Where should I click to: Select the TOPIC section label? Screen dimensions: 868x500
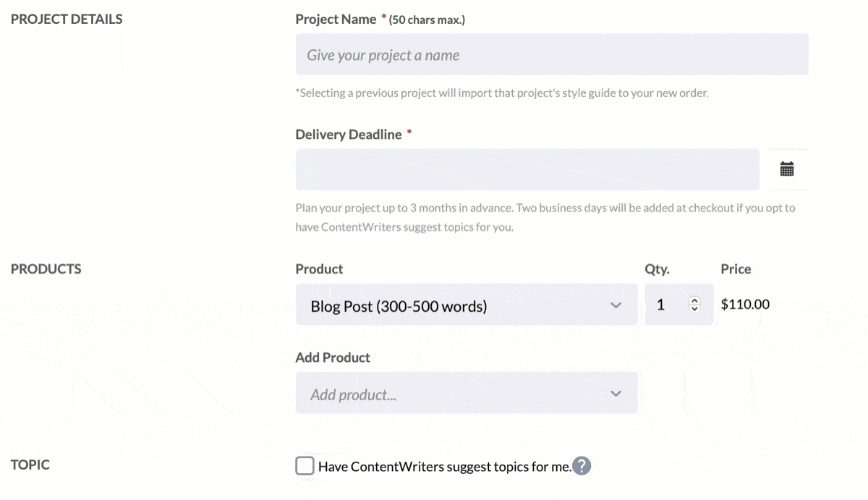click(30, 465)
